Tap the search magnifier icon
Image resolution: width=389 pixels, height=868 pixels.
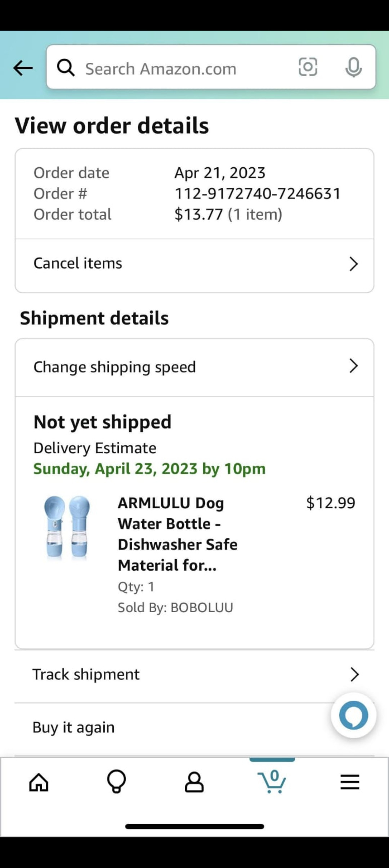pos(66,68)
